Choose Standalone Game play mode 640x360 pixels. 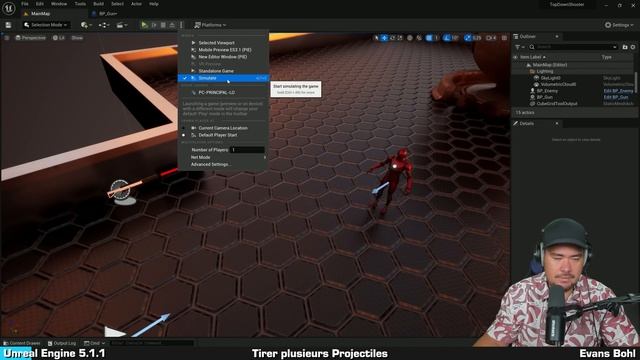(223, 71)
